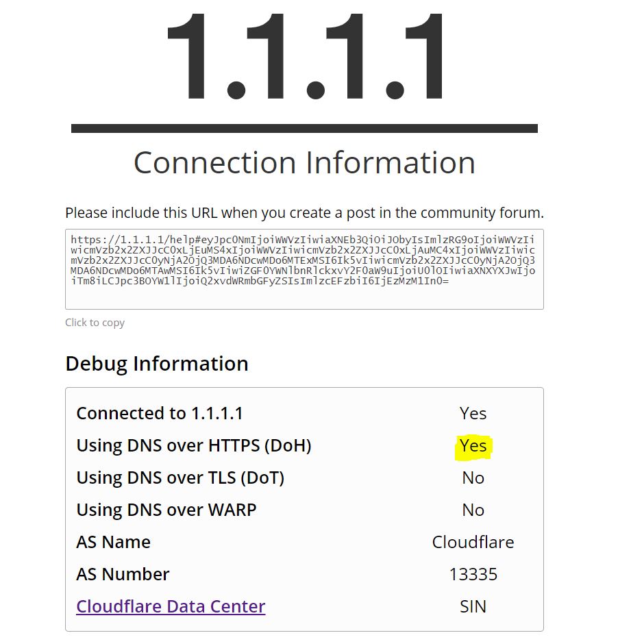Click the 'Debug Information' heading
644x644 pixels.
(156, 364)
